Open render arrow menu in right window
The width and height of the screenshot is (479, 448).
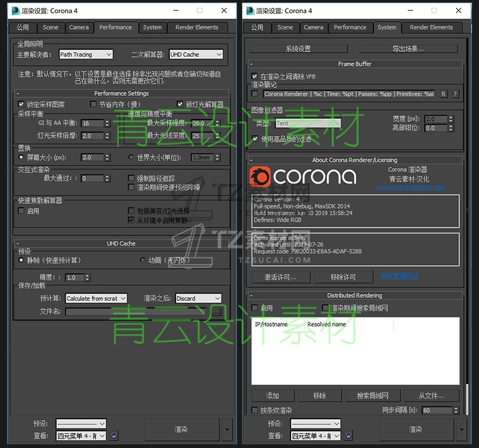[x=462, y=429]
